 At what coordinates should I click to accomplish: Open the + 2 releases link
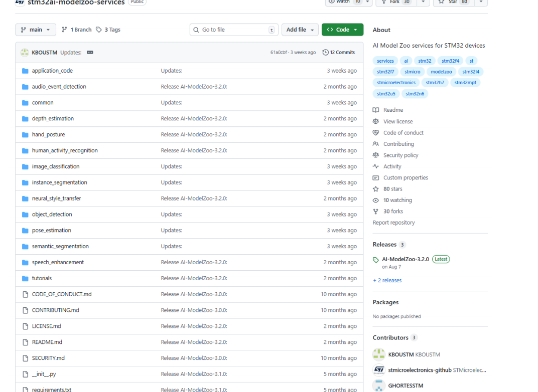pos(387,280)
